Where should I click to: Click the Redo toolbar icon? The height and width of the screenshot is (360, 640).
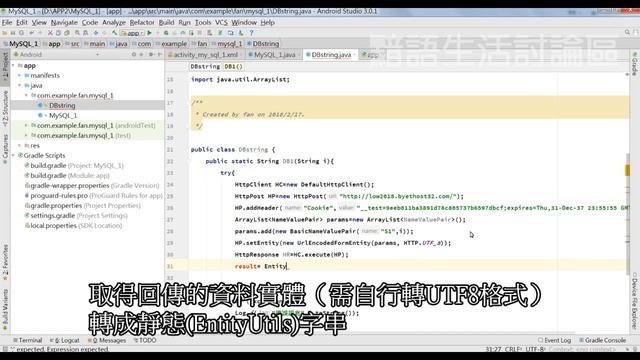tap(40, 33)
